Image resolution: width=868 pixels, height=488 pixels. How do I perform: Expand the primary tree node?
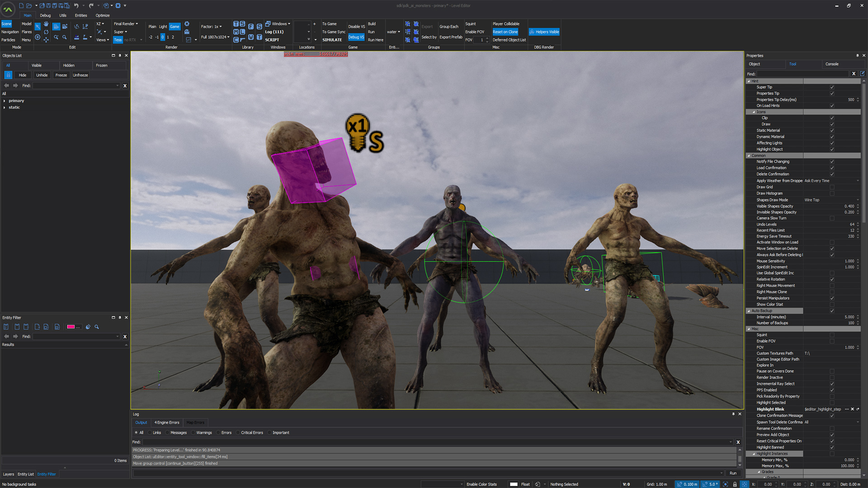pyautogui.click(x=5, y=101)
